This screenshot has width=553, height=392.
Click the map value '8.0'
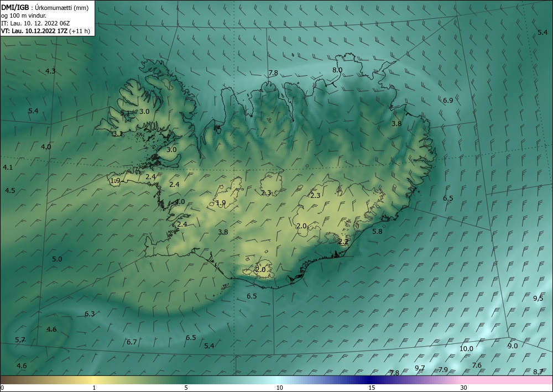(x=337, y=70)
